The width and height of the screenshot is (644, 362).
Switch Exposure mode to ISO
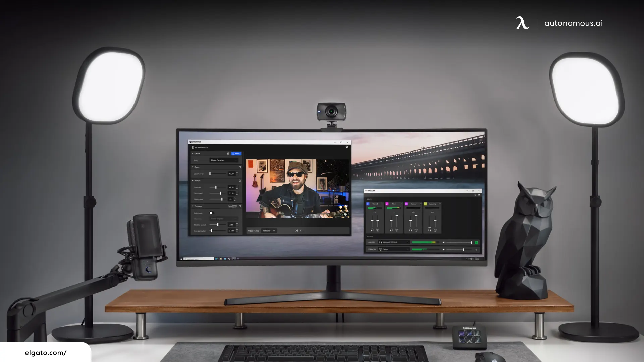pos(230,206)
